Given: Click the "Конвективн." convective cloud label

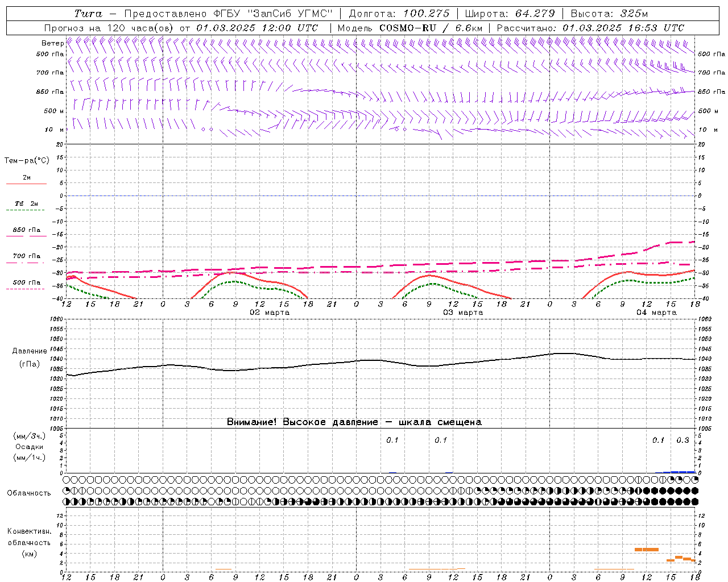Looking at the screenshot, I should pyautogui.click(x=29, y=531).
